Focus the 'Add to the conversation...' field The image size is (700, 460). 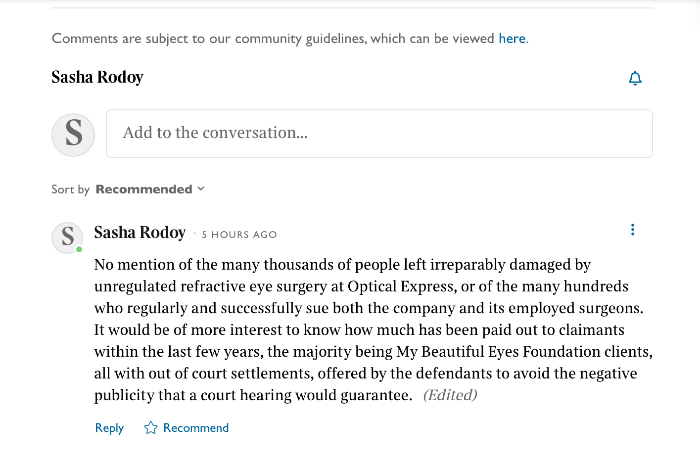379,133
